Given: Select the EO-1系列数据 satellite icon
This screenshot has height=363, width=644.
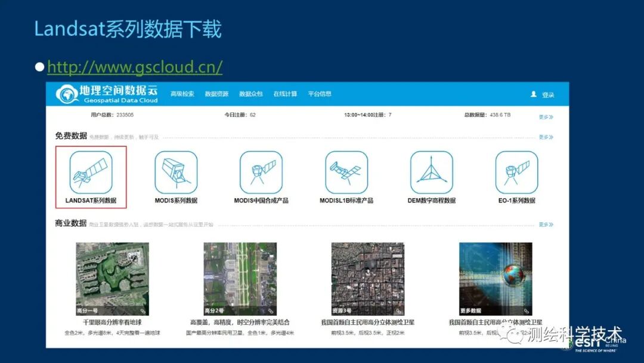Looking at the screenshot, I should [516, 173].
